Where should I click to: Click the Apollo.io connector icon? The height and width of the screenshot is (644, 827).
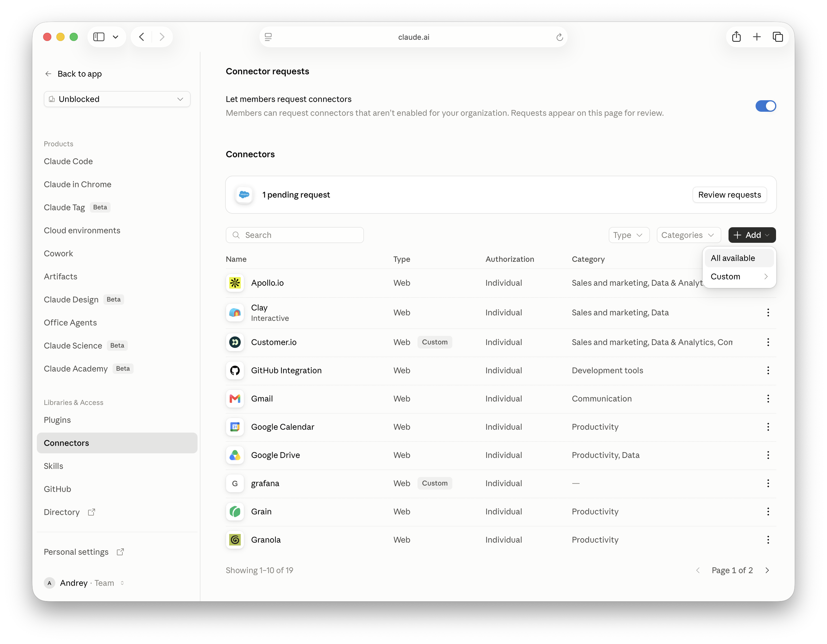[235, 283]
